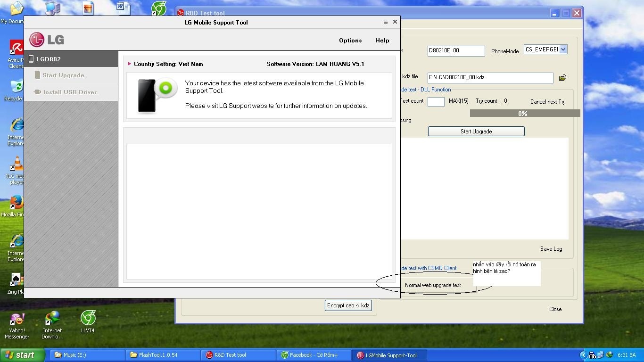Image resolution: width=644 pixels, height=362 pixels.
Task: Open the Recycle Bin icon
Action: 16,87
